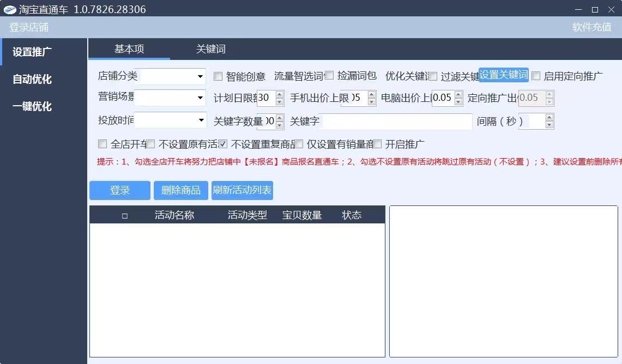Viewport: 622px width, 364px height.
Task: Toggle the 启用定向推广 checkbox
Action: pyautogui.click(x=536, y=76)
